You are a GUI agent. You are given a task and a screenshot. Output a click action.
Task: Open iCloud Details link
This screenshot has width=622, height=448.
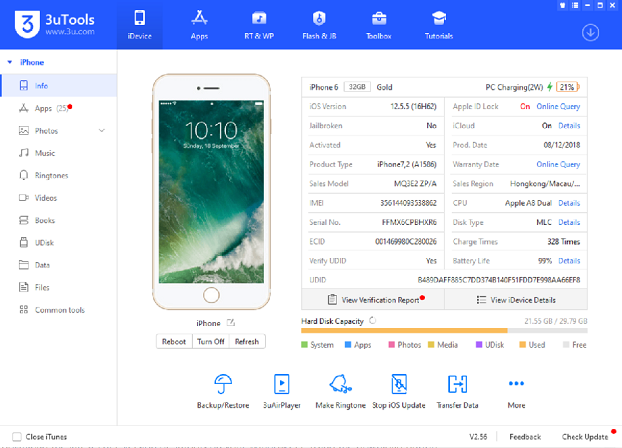pos(569,125)
